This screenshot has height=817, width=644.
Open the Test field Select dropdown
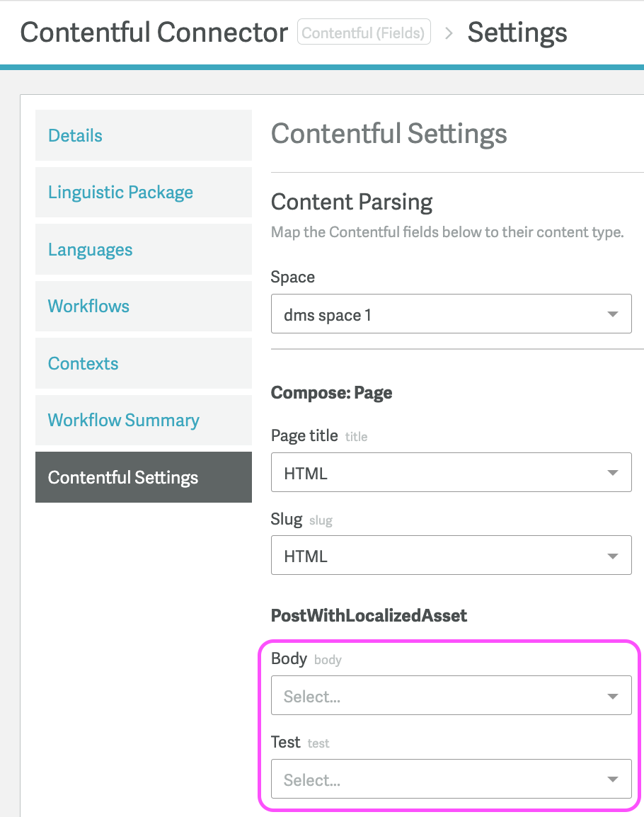451,779
